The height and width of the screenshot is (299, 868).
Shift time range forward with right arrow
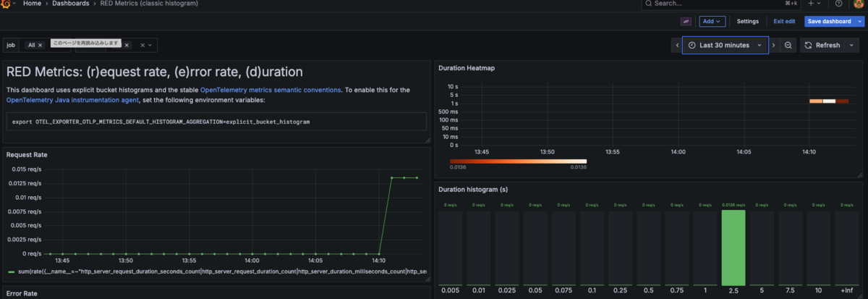click(x=773, y=45)
